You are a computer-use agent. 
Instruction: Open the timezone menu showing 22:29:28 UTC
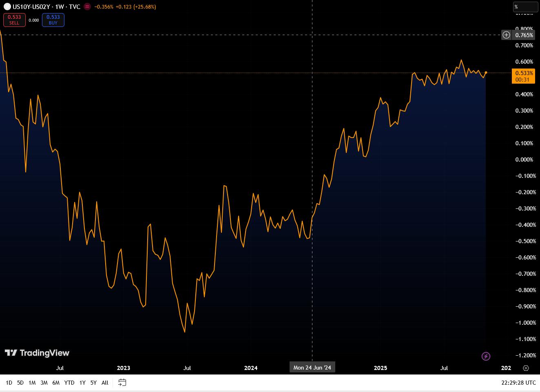518,383
